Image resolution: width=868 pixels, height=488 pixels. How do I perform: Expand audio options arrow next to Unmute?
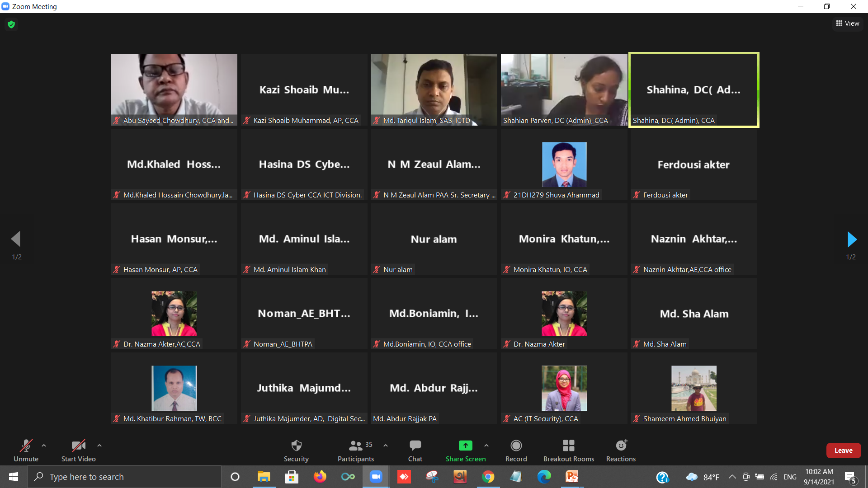(x=44, y=446)
